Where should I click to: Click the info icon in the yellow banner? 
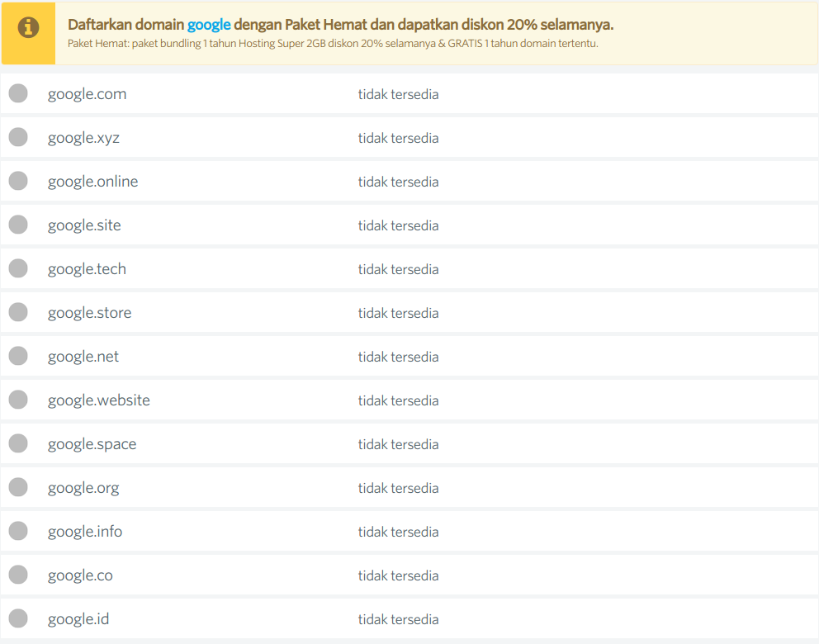click(x=28, y=27)
